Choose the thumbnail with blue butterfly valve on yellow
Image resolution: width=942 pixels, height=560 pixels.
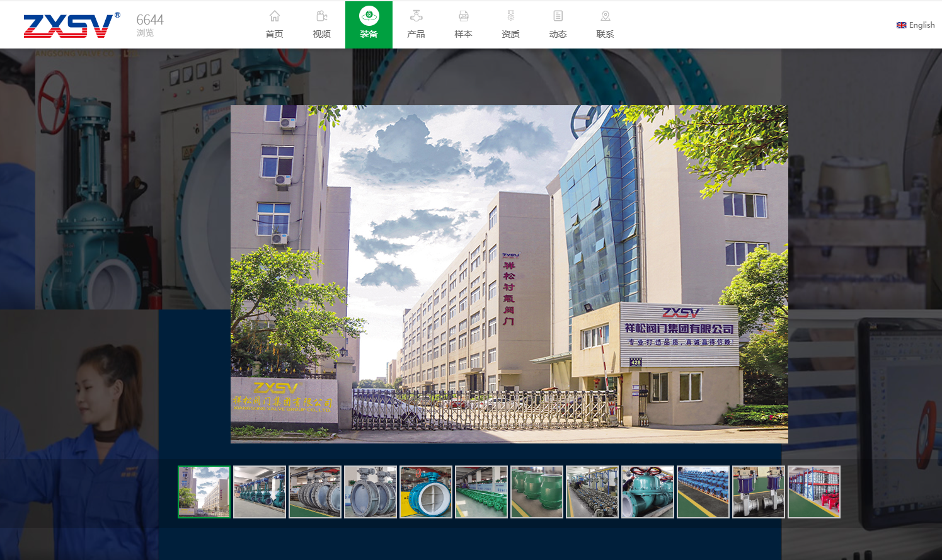tap(426, 492)
